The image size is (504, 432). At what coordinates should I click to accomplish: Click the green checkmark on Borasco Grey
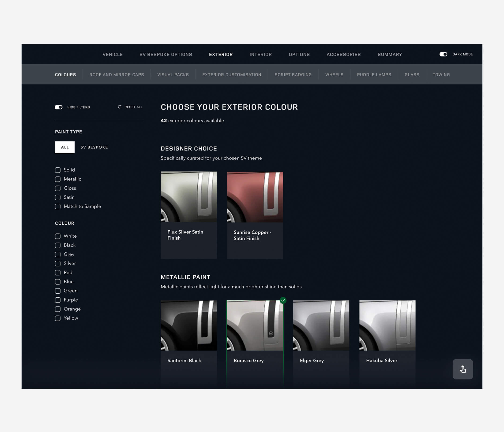[x=283, y=300]
